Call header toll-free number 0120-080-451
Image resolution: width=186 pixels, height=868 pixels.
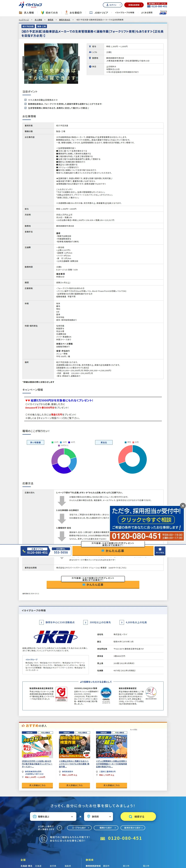tap(157, 6)
